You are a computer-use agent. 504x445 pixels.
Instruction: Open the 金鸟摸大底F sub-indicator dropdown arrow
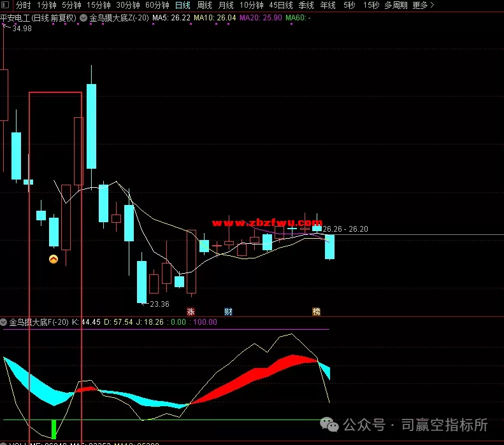tap(4, 322)
